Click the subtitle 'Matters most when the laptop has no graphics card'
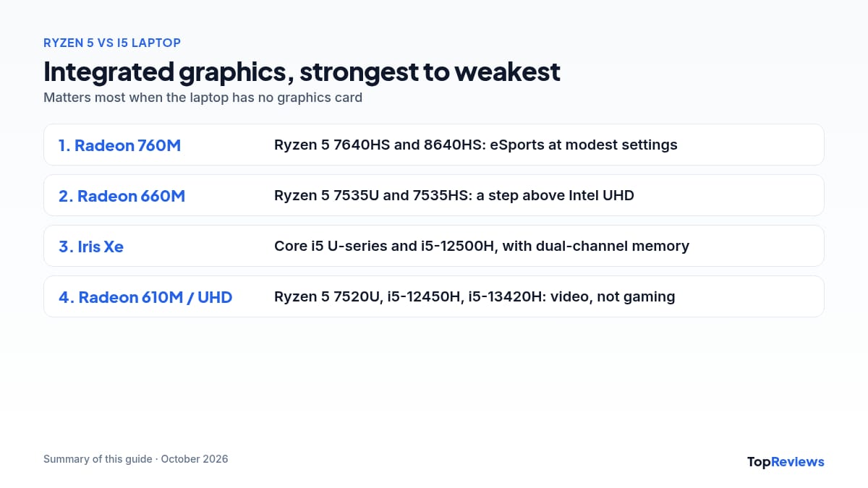The image size is (868, 488). [x=203, y=98]
